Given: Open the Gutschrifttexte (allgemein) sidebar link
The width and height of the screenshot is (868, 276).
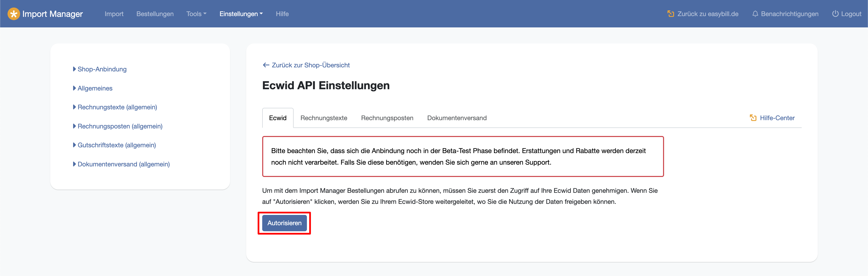Looking at the screenshot, I should [117, 145].
